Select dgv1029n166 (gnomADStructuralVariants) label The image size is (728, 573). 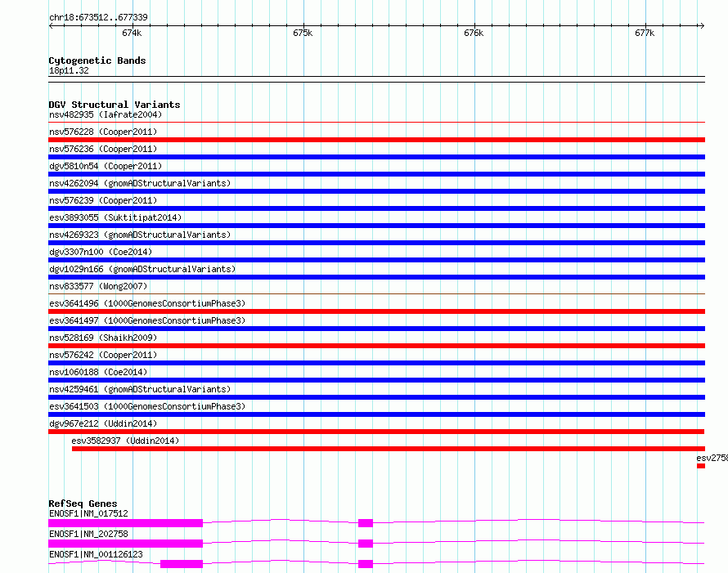(142, 269)
